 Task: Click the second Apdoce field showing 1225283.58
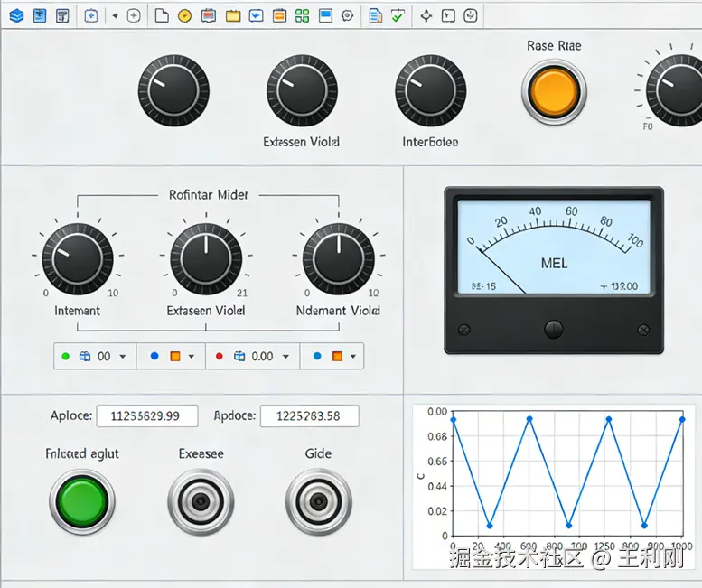click(x=309, y=416)
